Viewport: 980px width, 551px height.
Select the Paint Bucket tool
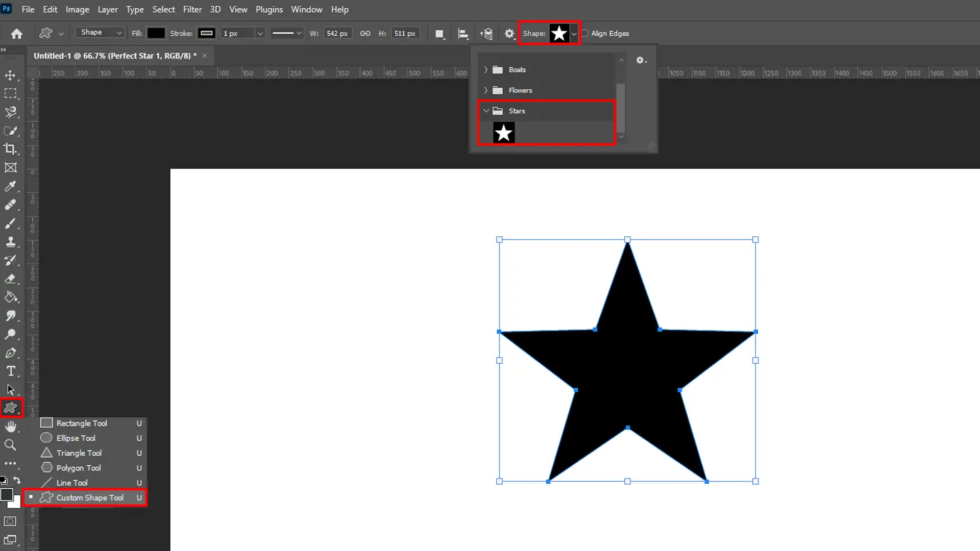click(10, 297)
